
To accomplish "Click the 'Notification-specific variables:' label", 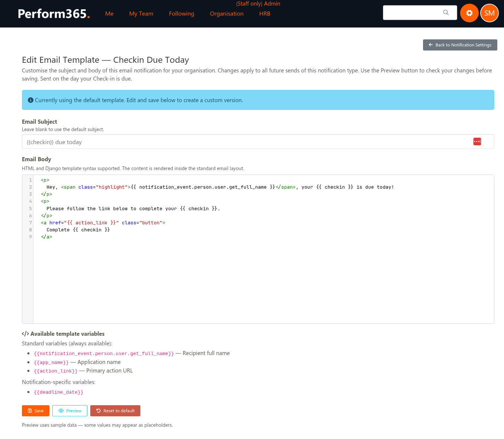I will pos(59,382).
